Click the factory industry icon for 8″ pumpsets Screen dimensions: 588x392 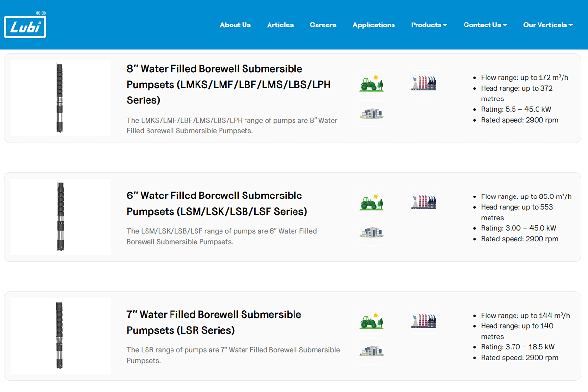[423, 82]
